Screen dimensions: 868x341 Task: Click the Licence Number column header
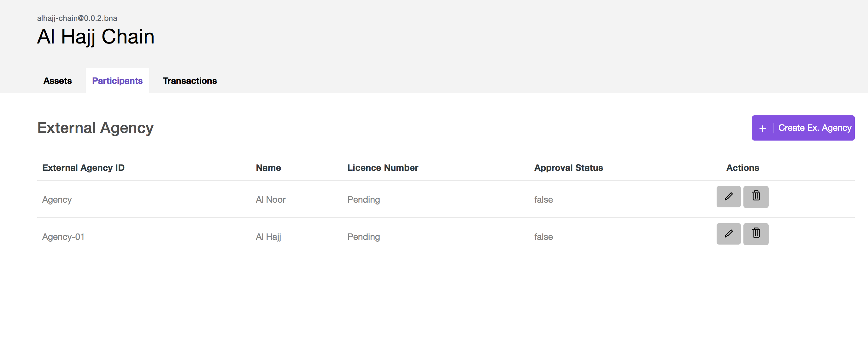click(x=383, y=168)
